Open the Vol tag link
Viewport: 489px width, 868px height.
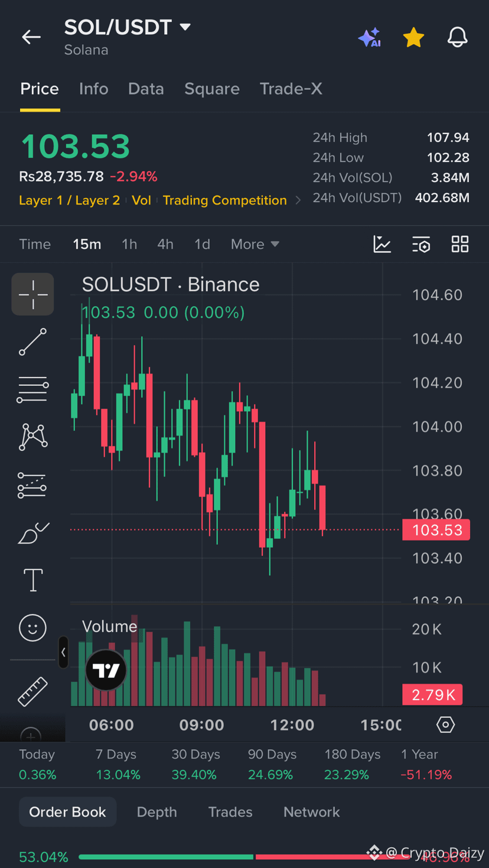pyautogui.click(x=141, y=200)
